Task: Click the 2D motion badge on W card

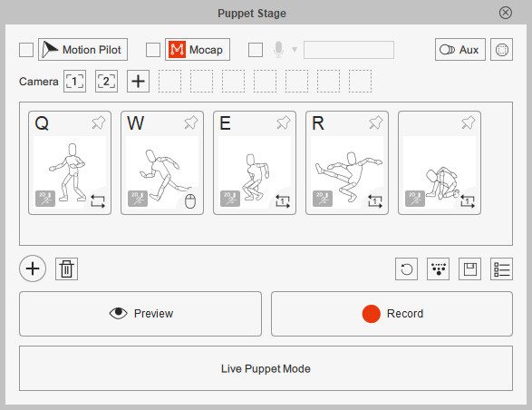Action: tap(138, 199)
